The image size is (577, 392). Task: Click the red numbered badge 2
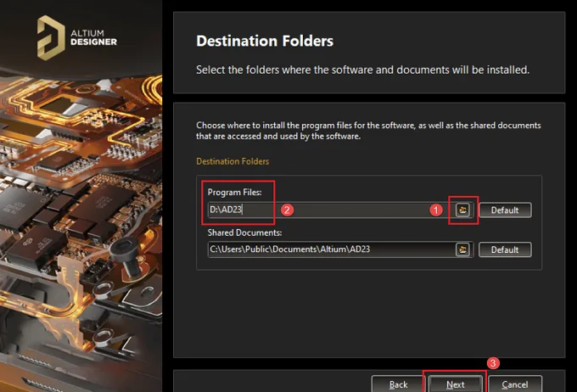[x=287, y=210]
